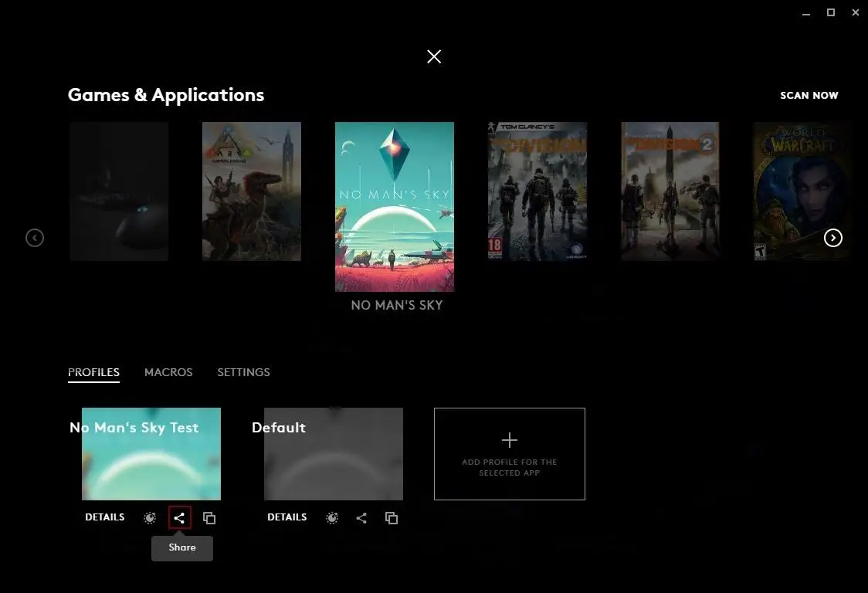Screen dimensions: 868x593
Task: Open the SETTINGS tab
Action: (x=243, y=372)
